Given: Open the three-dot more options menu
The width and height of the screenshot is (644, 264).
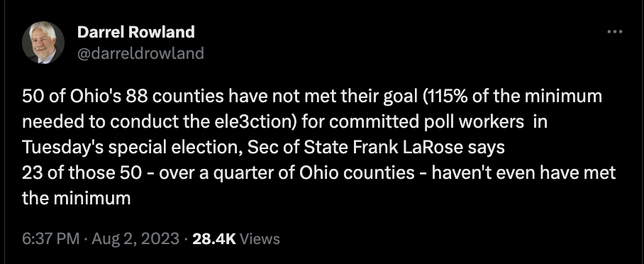Looking at the screenshot, I should coord(615,31).
